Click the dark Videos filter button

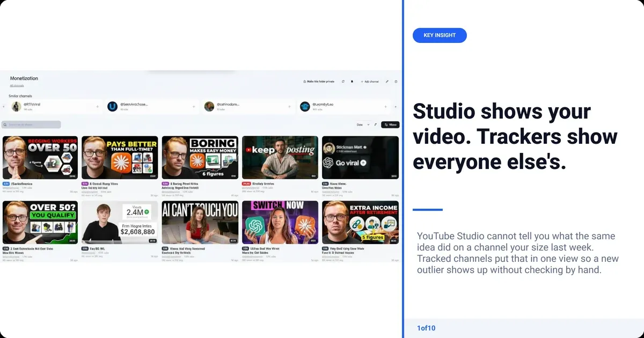coord(390,124)
